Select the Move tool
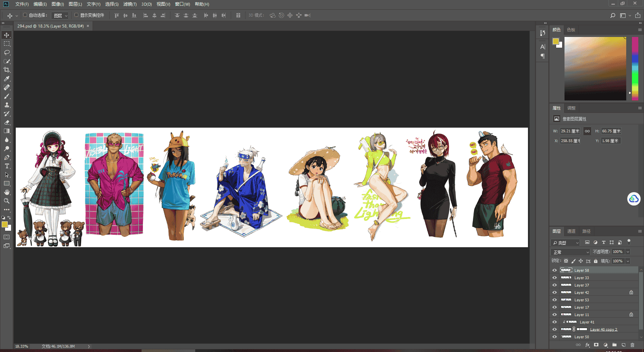Image resolution: width=644 pixels, height=352 pixels. [7, 35]
